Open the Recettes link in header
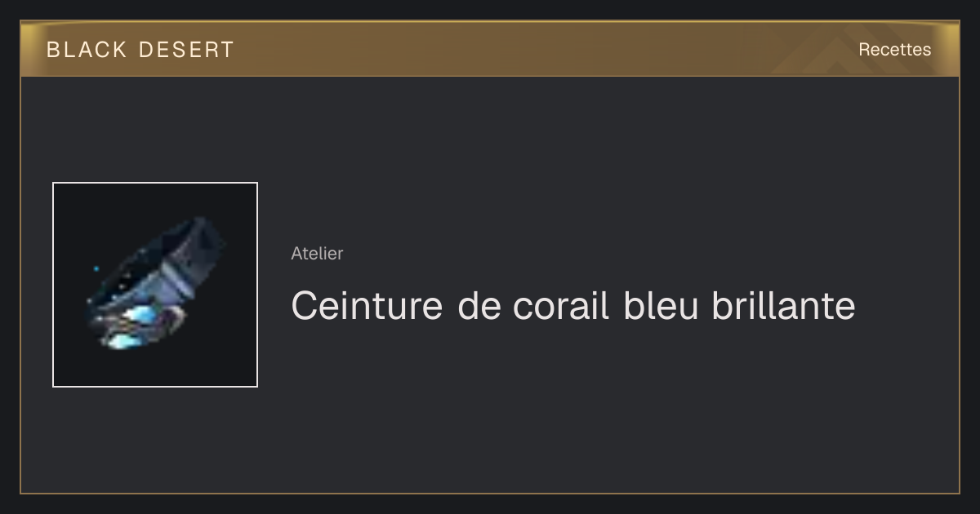 point(894,50)
